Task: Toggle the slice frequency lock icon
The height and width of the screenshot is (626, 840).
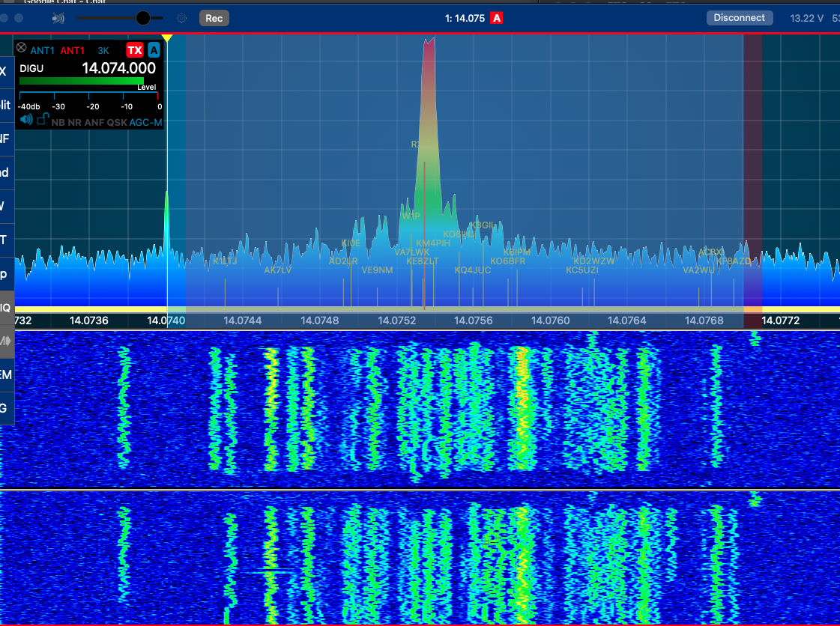Action: [x=43, y=119]
